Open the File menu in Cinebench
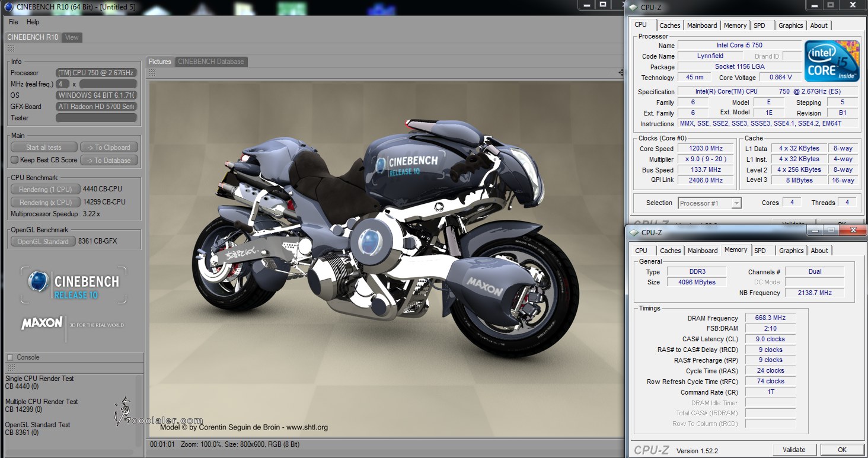This screenshot has width=868, height=458. (13, 22)
